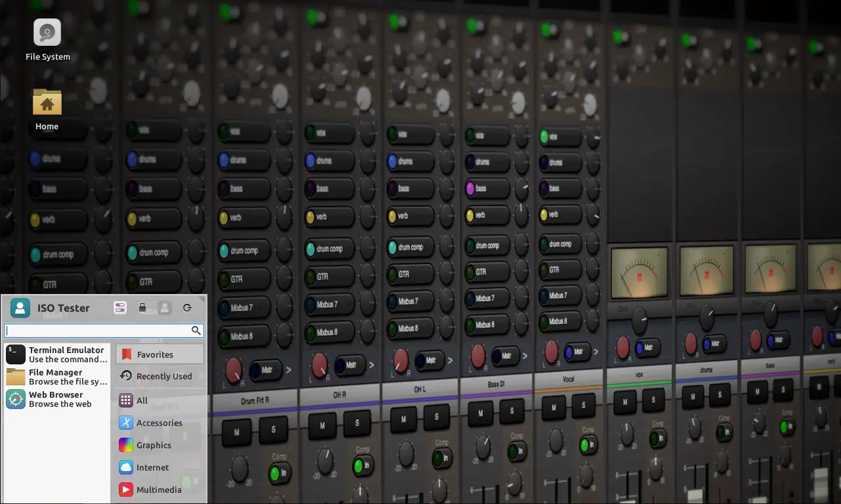The image size is (841, 504).
Task: Open Settings Manager from the menu header
Action: pyautogui.click(x=120, y=308)
